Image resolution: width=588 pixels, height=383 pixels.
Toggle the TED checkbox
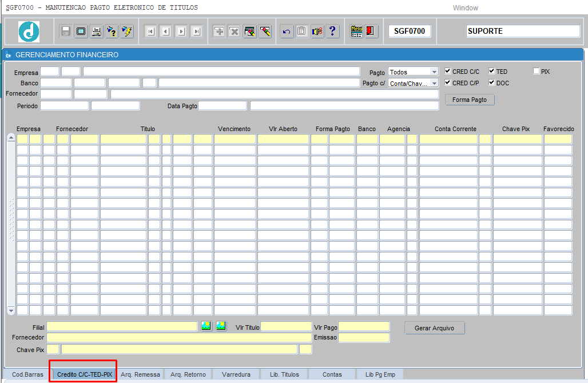[492, 72]
